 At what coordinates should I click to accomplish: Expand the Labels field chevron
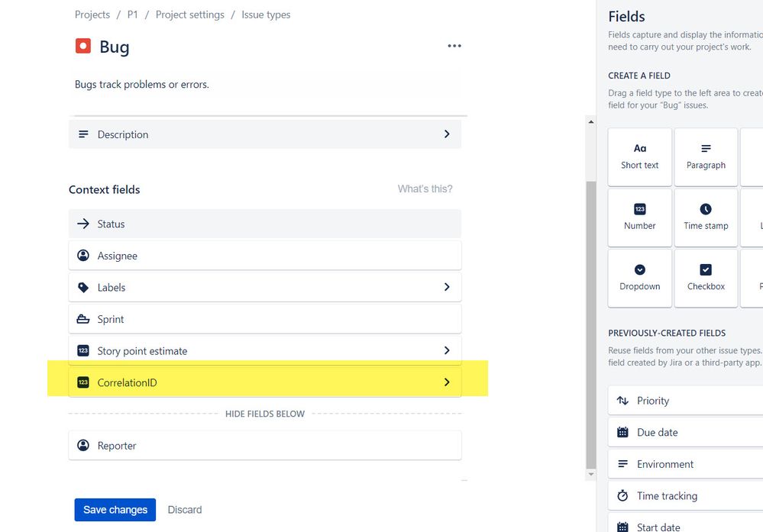point(447,287)
